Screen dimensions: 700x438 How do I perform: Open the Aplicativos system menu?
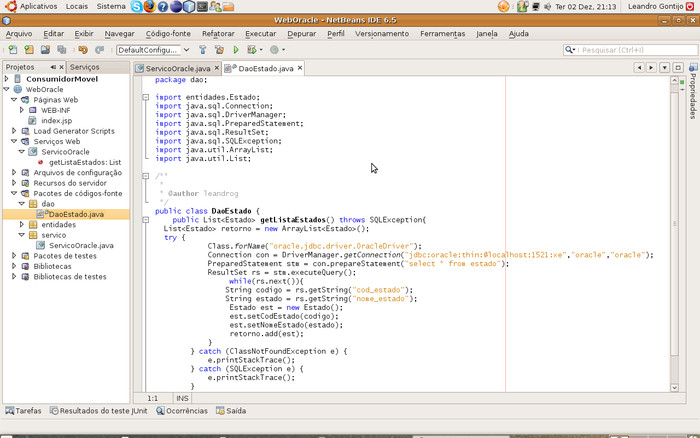point(31,6)
